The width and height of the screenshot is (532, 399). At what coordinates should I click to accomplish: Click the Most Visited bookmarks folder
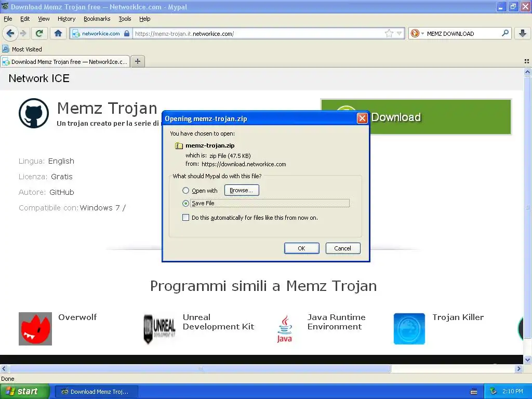coord(22,49)
